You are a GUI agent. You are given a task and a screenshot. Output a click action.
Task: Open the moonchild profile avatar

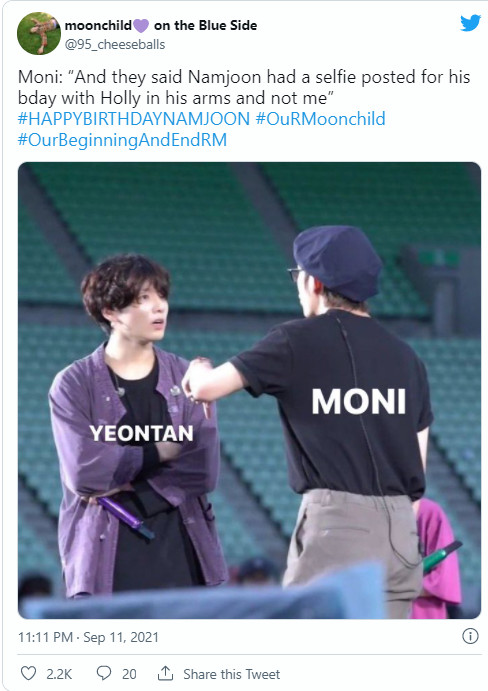click(x=39, y=33)
